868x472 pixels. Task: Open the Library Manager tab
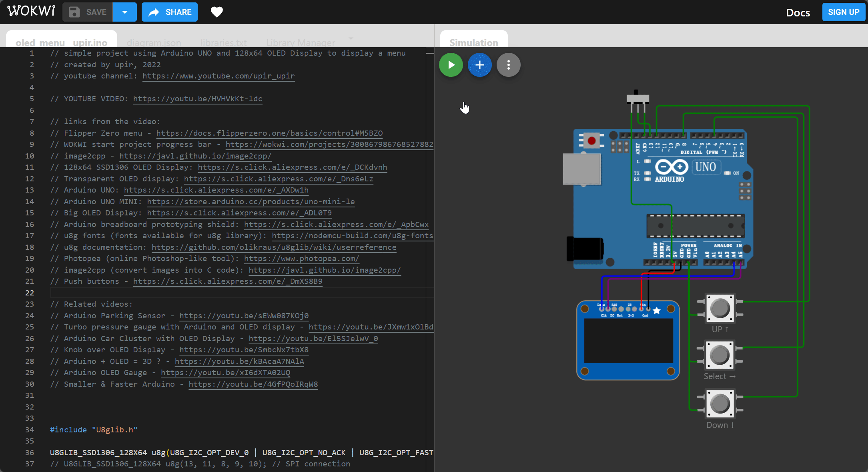click(x=300, y=42)
